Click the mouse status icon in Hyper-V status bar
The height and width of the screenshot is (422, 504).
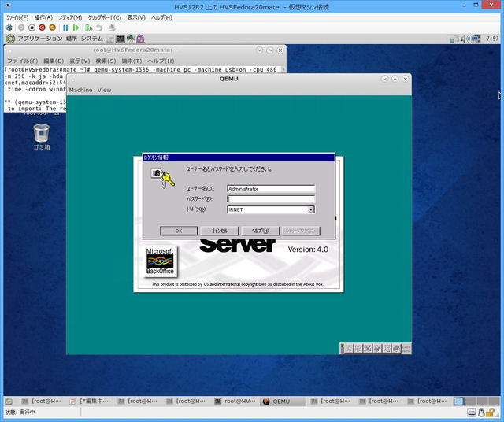click(481, 413)
